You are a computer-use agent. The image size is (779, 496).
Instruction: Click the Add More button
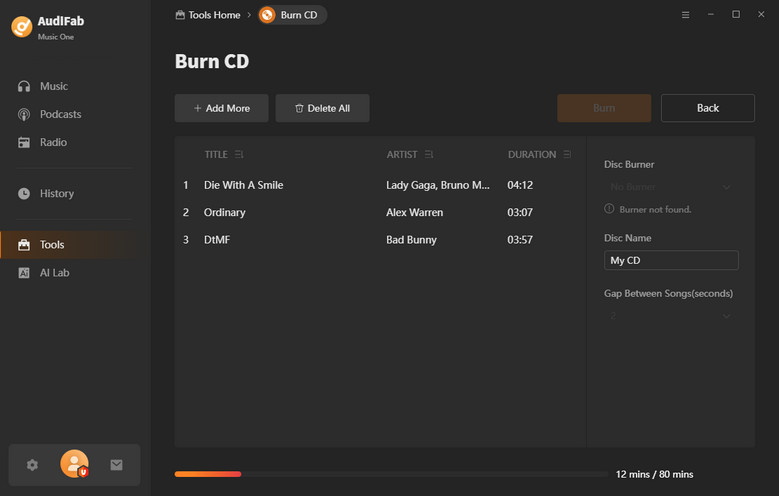[x=222, y=108]
